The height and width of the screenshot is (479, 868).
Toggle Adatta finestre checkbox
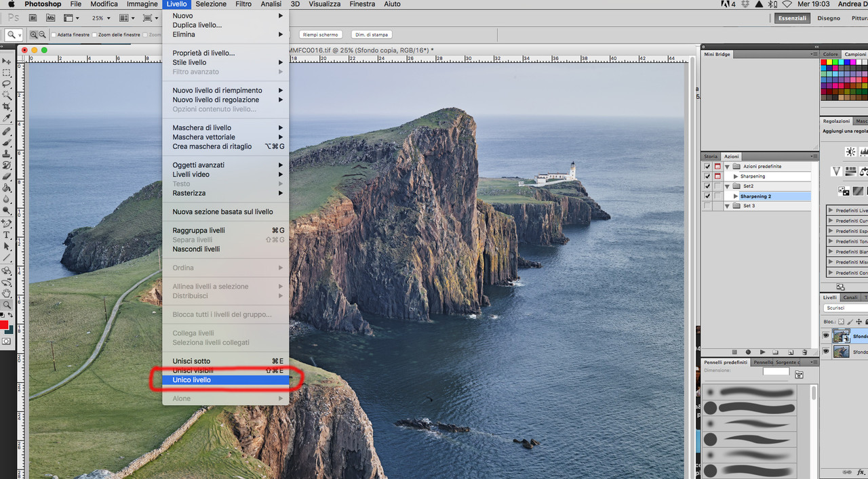coord(54,35)
